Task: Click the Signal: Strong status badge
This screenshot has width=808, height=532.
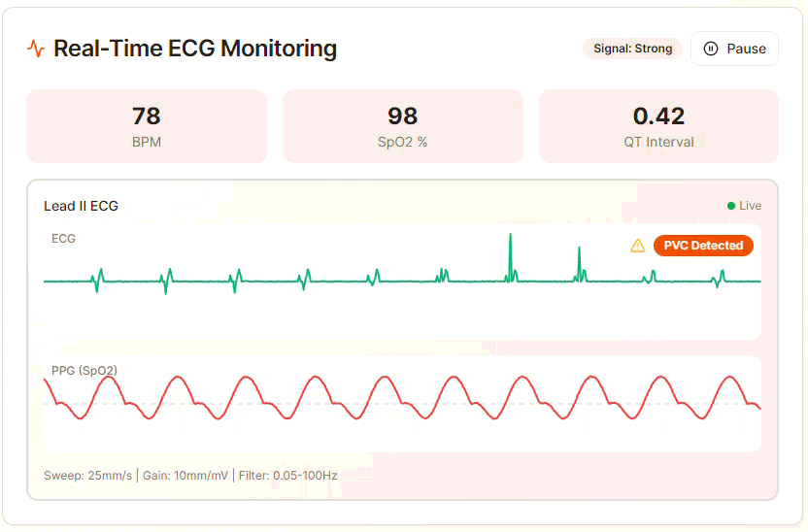Action: [x=632, y=49]
